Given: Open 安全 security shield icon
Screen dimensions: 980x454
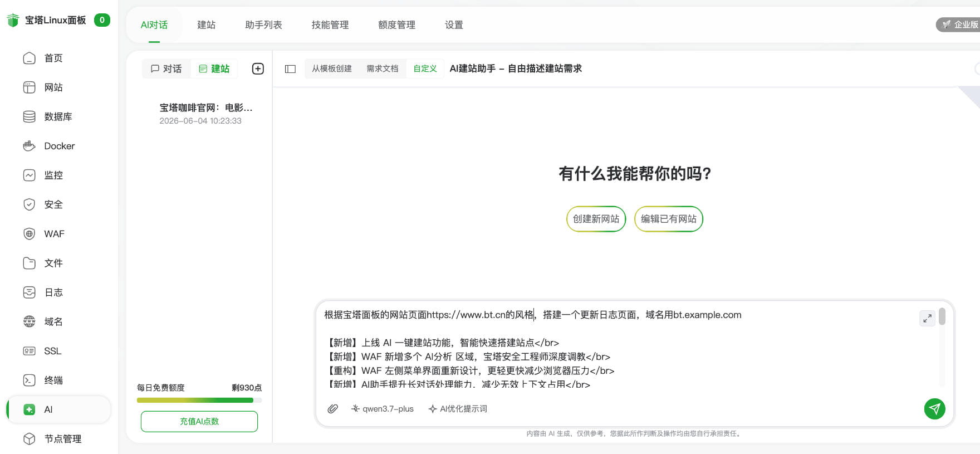Looking at the screenshot, I should click(30, 204).
